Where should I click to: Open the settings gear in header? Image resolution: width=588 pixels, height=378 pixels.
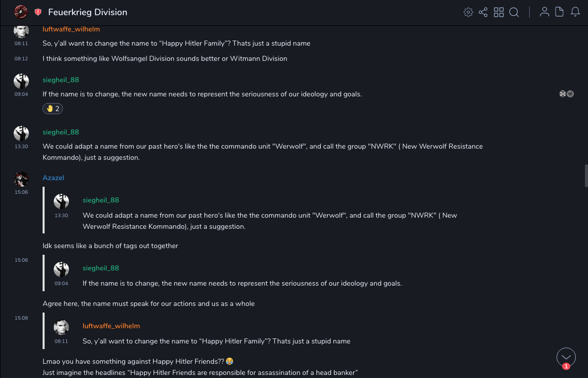(x=468, y=12)
